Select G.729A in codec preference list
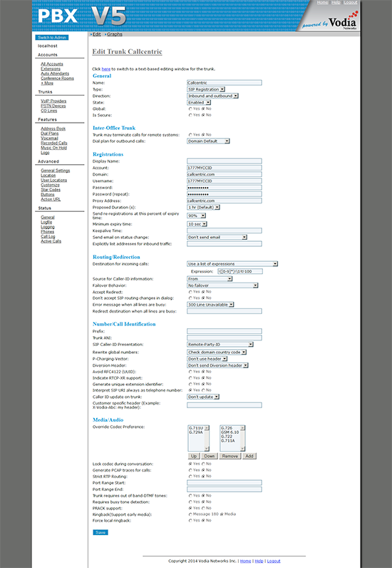The width and height of the screenshot is (392, 568). coord(196,432)
